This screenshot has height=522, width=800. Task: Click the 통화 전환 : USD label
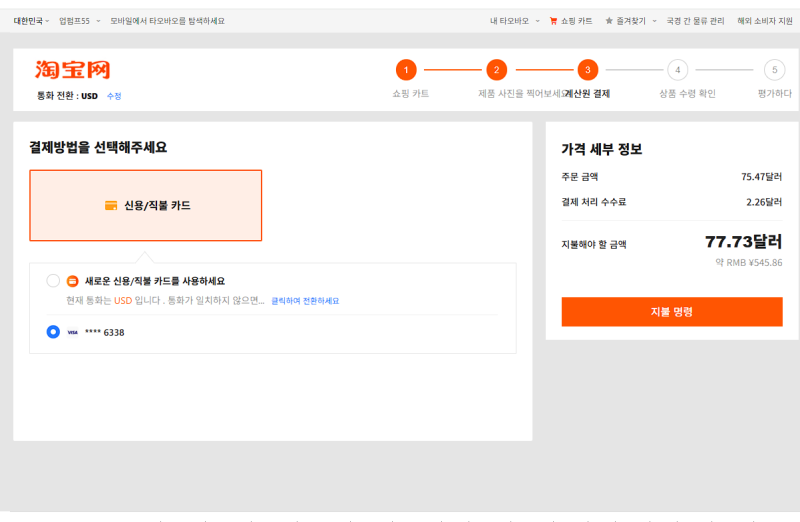[x=67, y=96]
